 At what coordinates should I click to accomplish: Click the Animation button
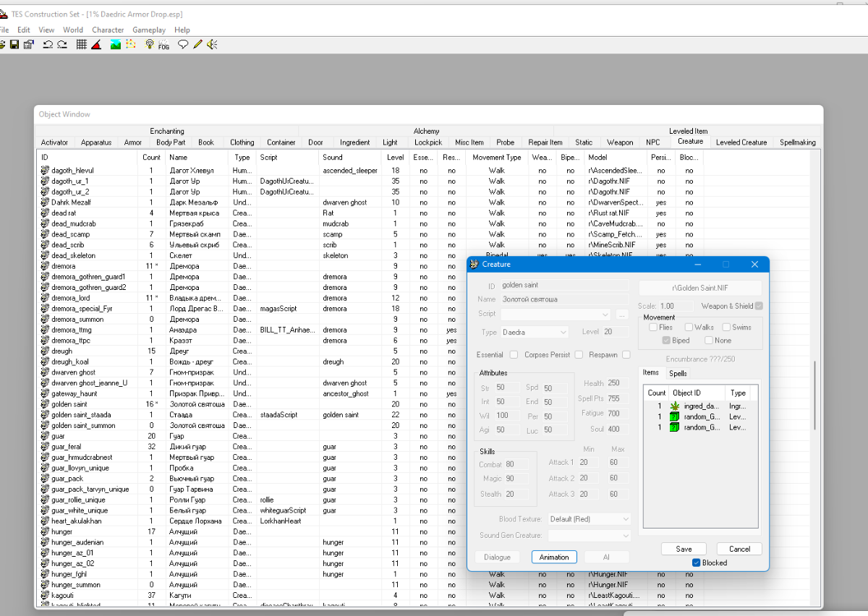click(554, 557)
